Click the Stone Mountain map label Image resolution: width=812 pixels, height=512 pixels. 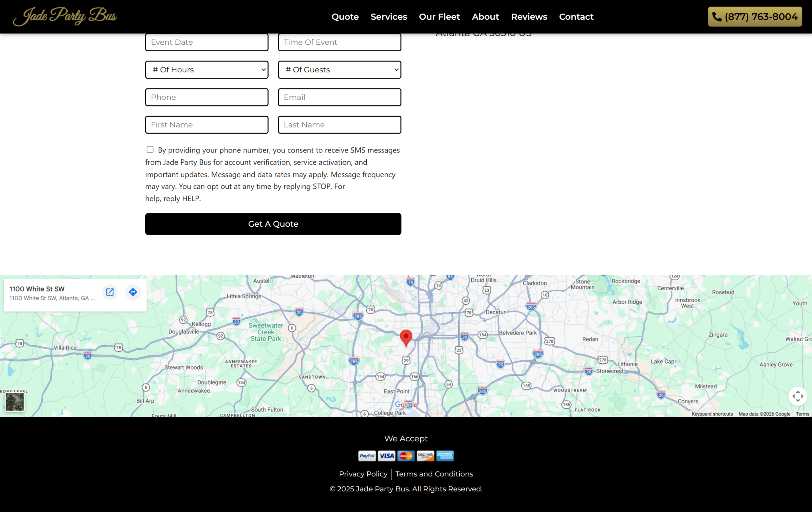[583, 284]
